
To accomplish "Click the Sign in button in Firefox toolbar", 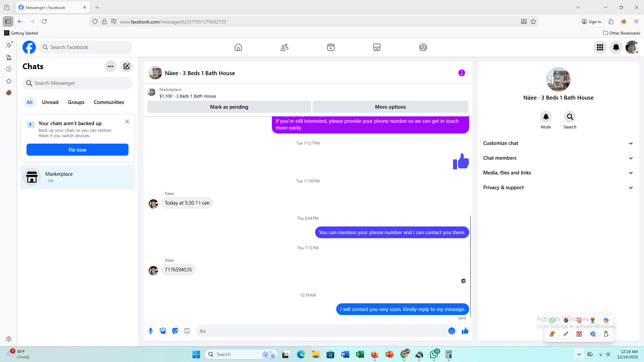I will click(x=591, y=21).
